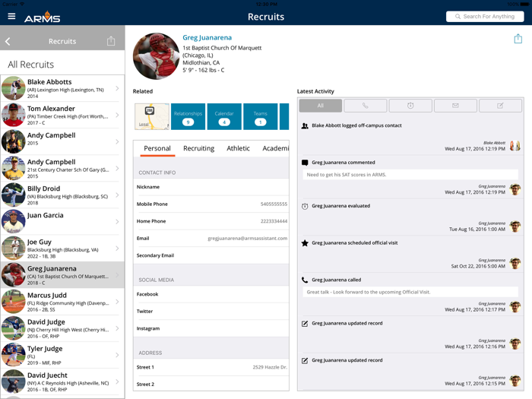Click the first updated record pencil icon
Viewport: 532px width, 399px height.
click(305, 323)
